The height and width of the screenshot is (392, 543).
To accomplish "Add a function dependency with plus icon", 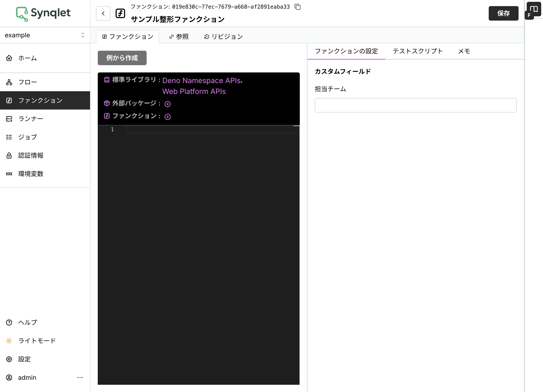I will pos(168,117).
